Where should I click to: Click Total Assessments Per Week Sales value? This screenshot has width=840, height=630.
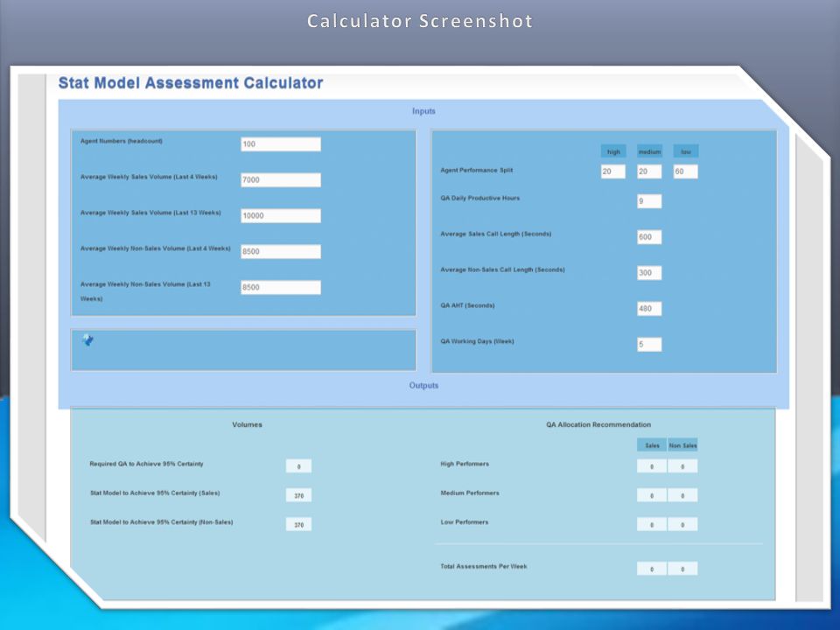(x=652, y=569)
